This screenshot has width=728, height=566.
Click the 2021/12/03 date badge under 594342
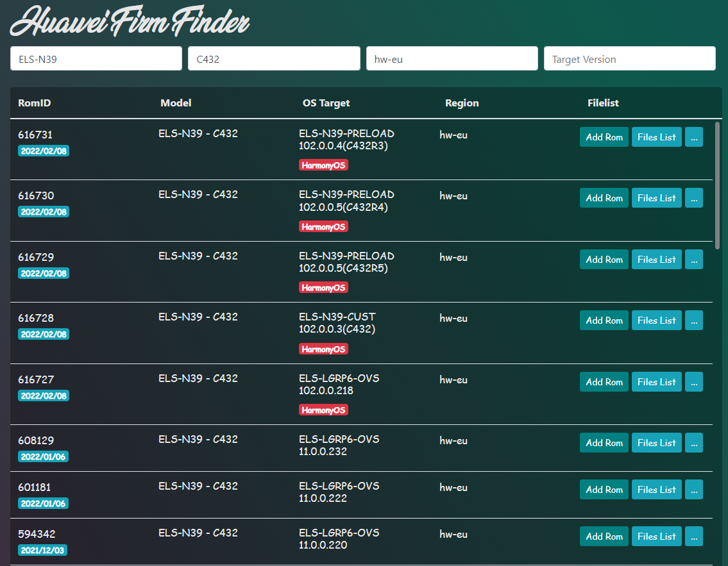[x=43, y=550]
